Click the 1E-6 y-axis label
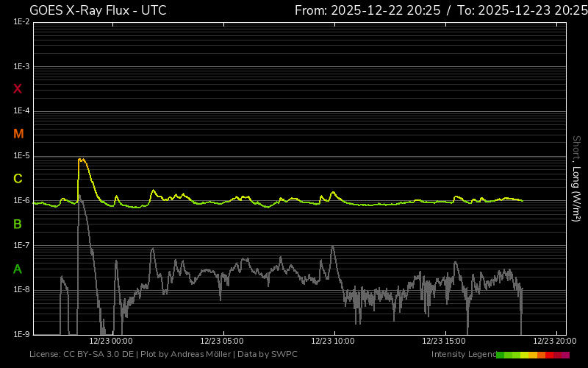The height and width of the screenshot is (368, 588). (x=21, y=200)
